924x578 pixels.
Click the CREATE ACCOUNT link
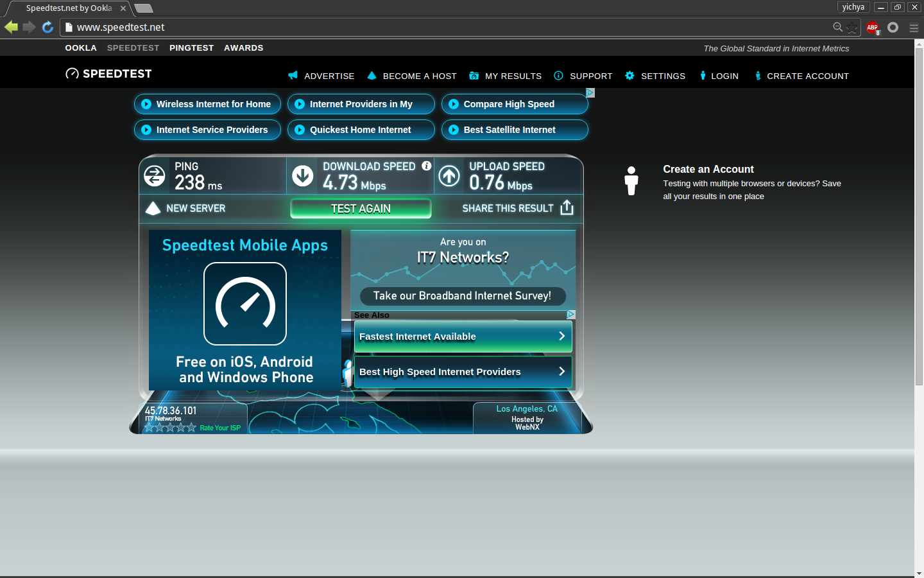(x=808, y=76)
